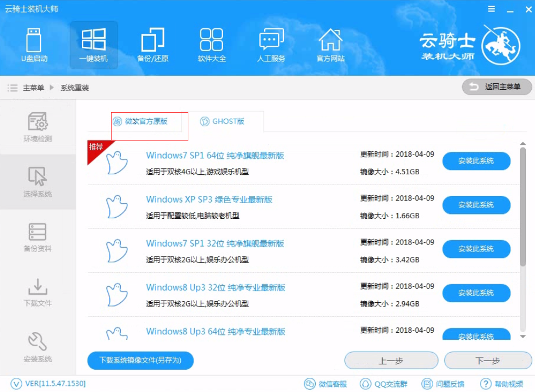Select the U盘启动 tool in the toolbar
Screen dimensions: 535x392
(x=34, y=45)
